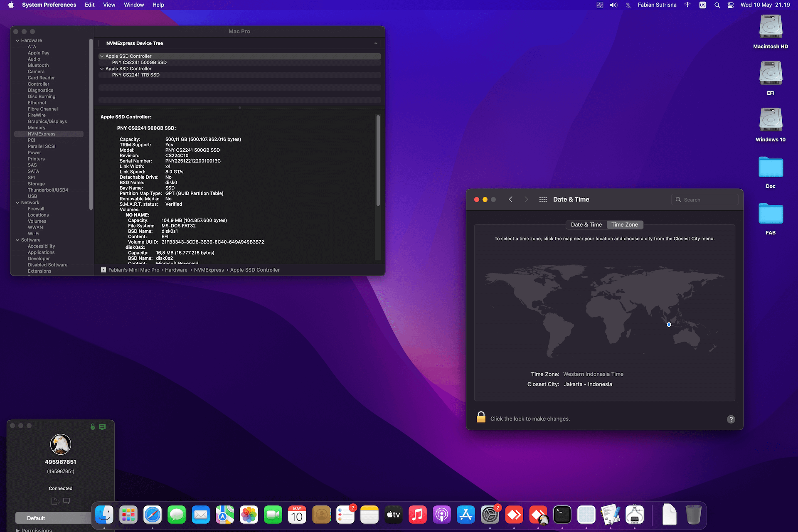Click the Fabian Sutrisna user menu
Screen dimensions: 798x532
tap(657, 5)
